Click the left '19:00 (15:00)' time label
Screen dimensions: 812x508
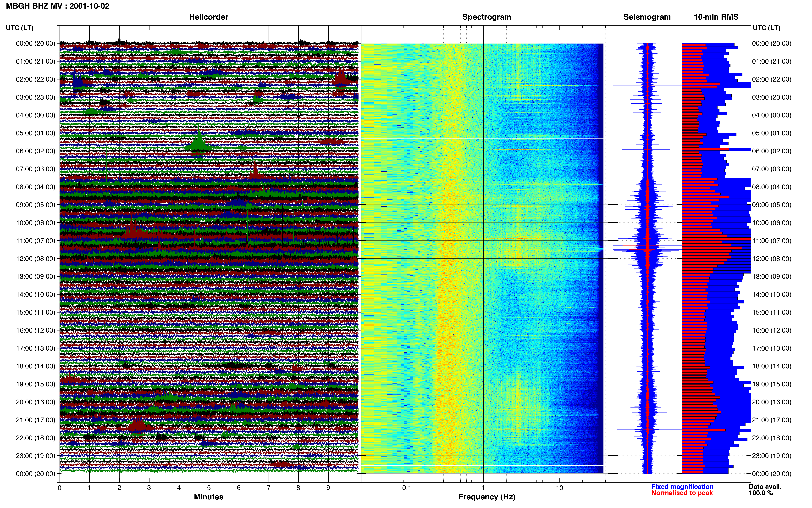pyautogui.click(x=35, y=384)
